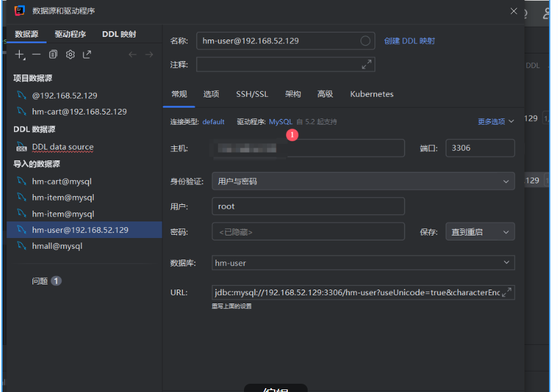Click the 密码 password field

[x=308, y=232]
